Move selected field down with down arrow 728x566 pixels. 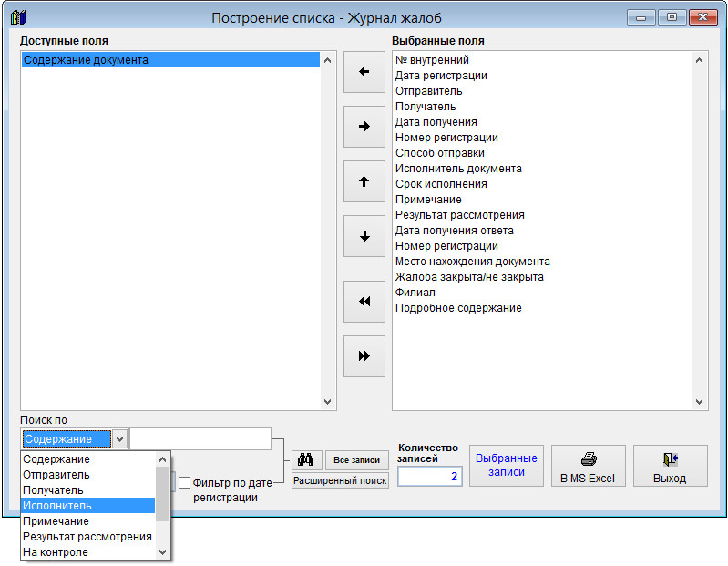(364, 236)
